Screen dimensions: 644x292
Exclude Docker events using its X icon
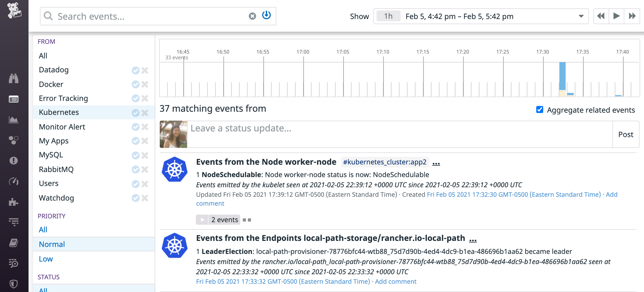(x=145, y=84)
